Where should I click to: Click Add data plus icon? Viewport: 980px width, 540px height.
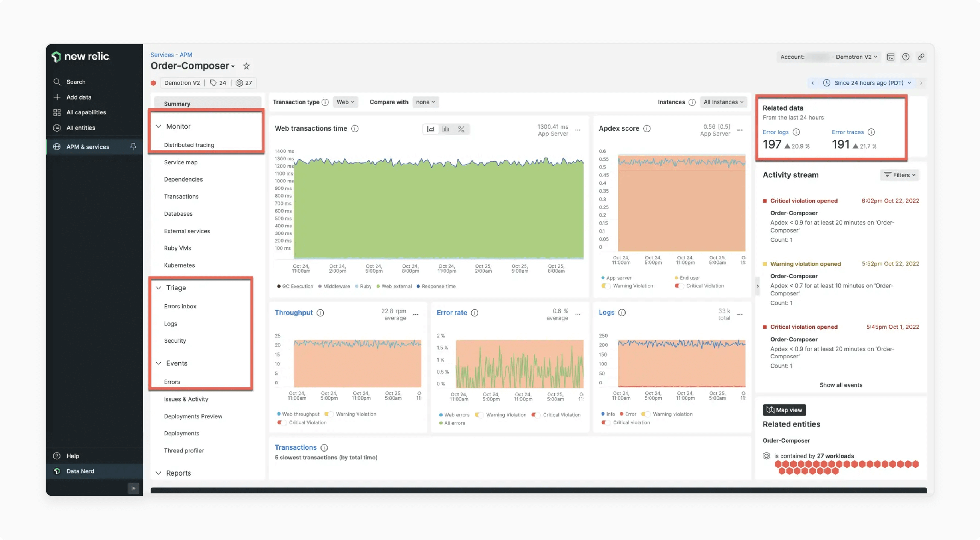click(x=57, y=97)
